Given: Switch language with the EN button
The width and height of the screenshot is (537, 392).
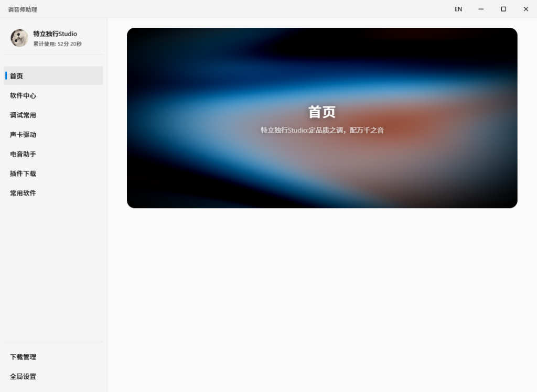Looking at the screenshot, I should pyautogui.click(x=458, y=9).
